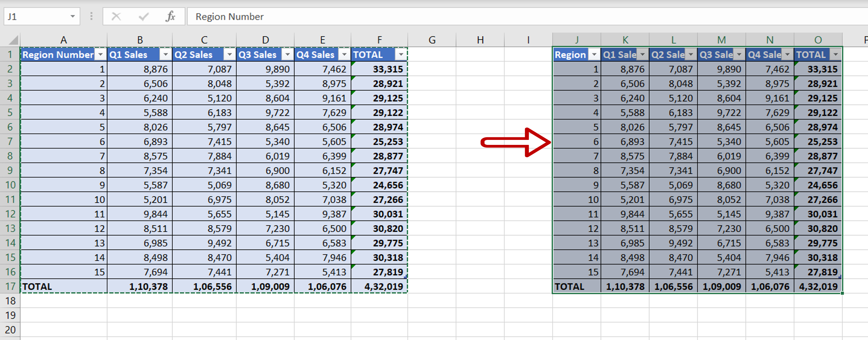This screenshot has height=340, width=868.
Task: Open TOTAL filter dropdown in column O
Action: coord(836,55)
